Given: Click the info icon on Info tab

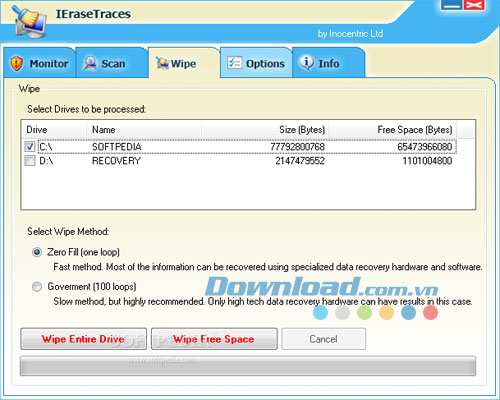Looking at the screenshot, I should point(307,63).
